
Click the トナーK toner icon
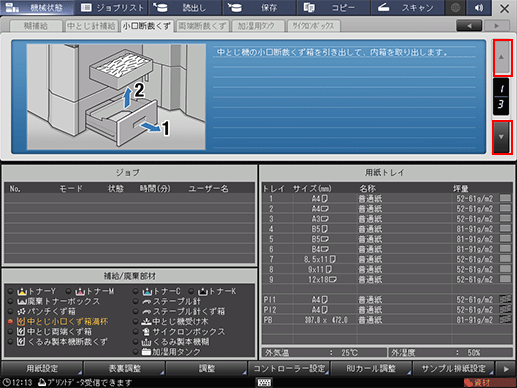click(202, 292)
